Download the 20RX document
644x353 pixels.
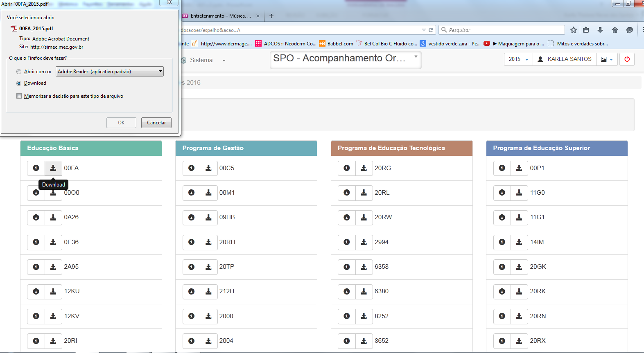[x=519, y=341]
